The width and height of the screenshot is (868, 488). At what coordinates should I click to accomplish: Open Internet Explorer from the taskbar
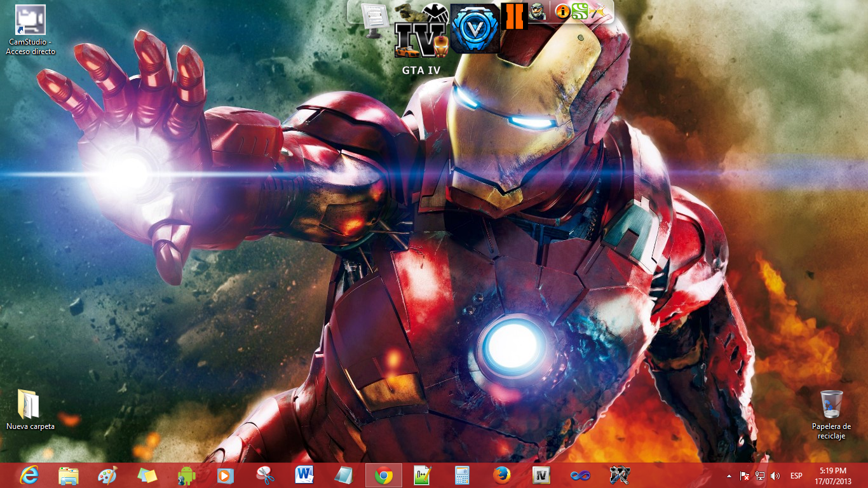29,475
